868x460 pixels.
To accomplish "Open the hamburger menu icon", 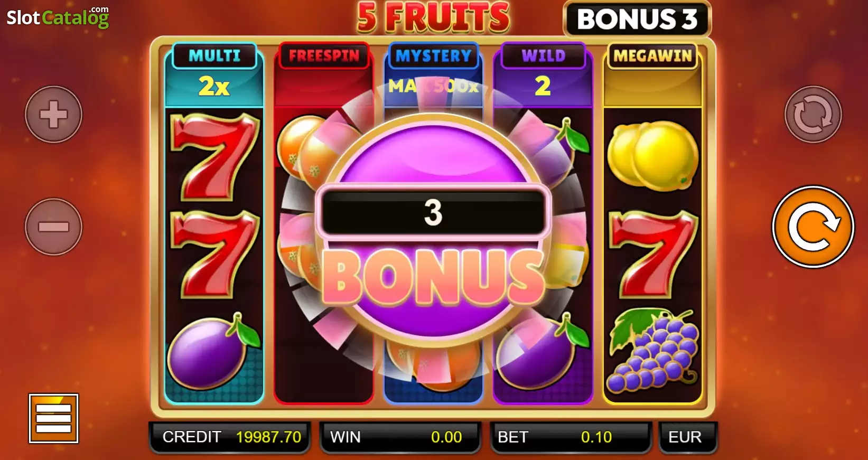I will click(x=53, y=418).
